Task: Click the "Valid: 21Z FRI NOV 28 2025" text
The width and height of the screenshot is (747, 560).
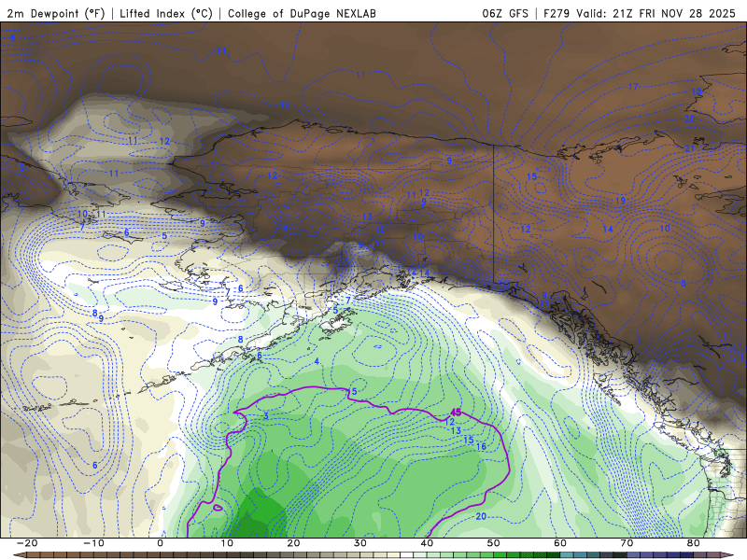Action: 656,13
